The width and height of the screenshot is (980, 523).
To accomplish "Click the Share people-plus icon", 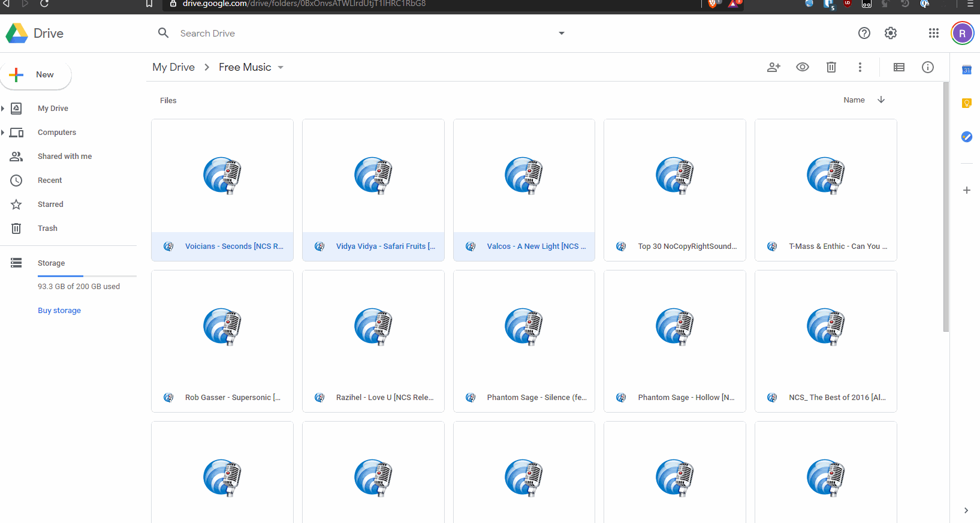I will 774,67.
